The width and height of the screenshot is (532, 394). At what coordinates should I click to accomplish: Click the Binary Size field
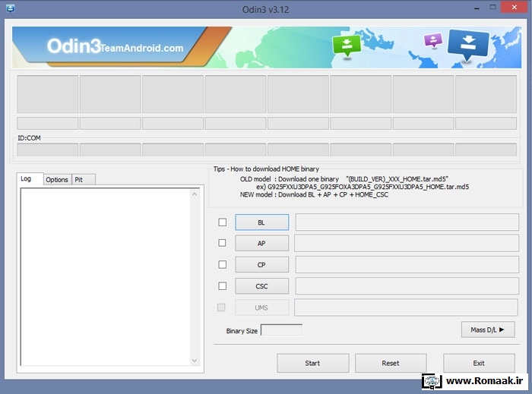[281, 330]
